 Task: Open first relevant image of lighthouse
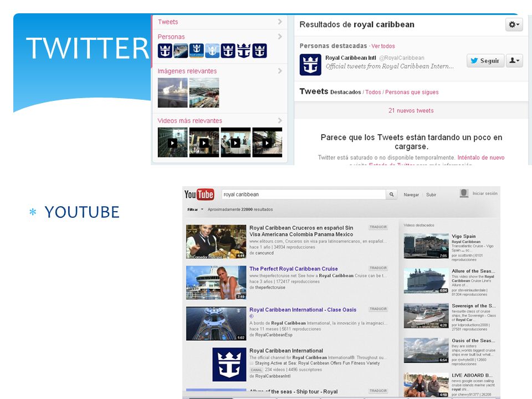pyautogui.click(x=172, y=93)
